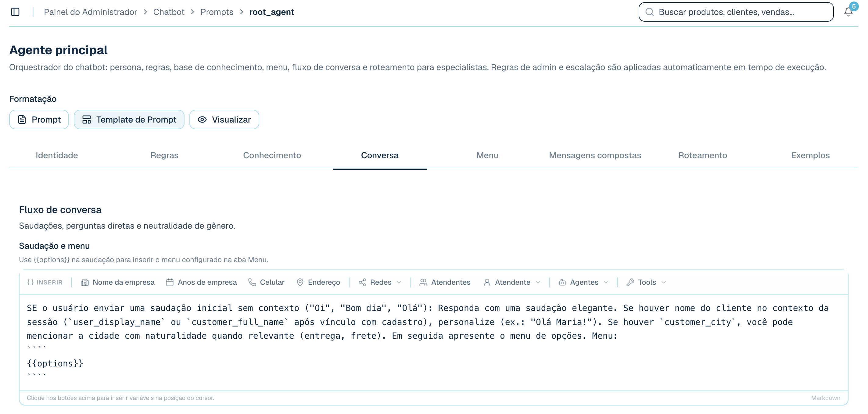Screen dimensions: 868x414
Task: Select the Conversa tab
Action: [380, 155]
